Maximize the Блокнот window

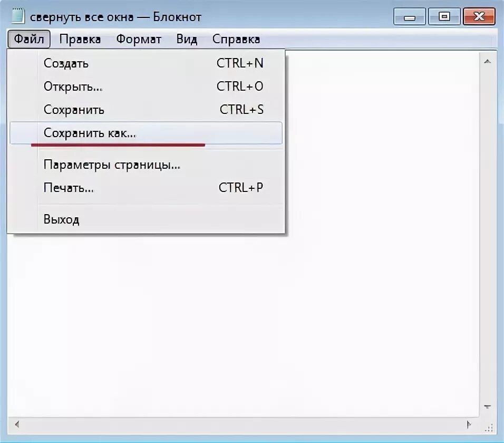pos(444,16)
